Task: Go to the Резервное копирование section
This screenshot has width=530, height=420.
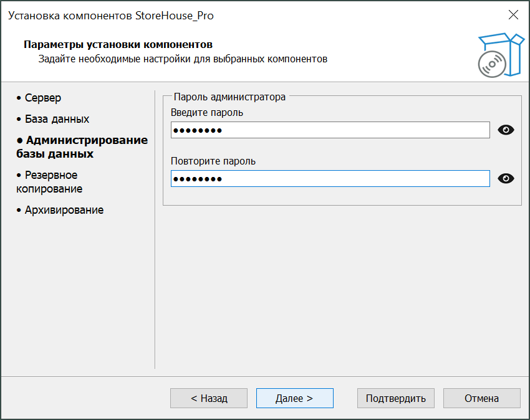Action: [50, 182]
